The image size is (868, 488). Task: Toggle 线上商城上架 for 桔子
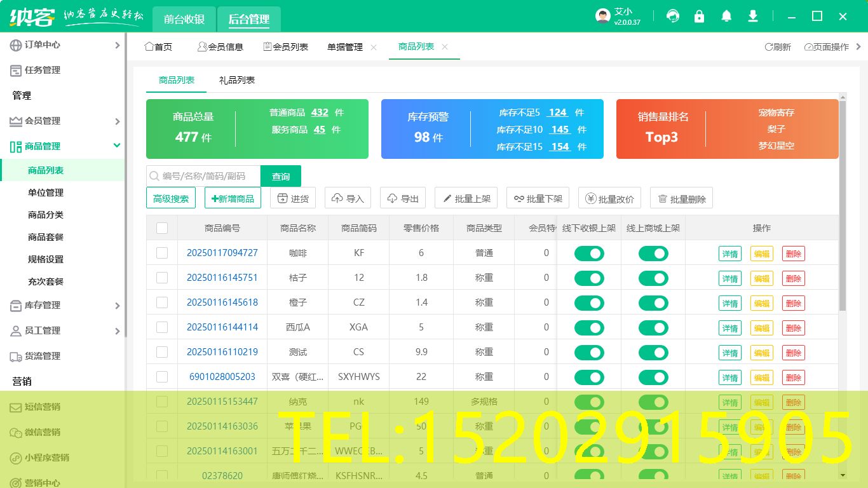coord(653,278)
